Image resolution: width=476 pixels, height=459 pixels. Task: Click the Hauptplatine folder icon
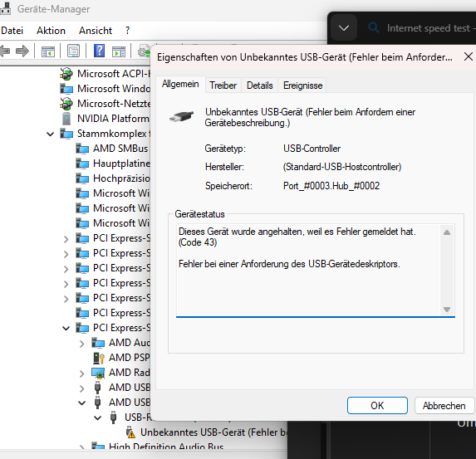point(82,164)
